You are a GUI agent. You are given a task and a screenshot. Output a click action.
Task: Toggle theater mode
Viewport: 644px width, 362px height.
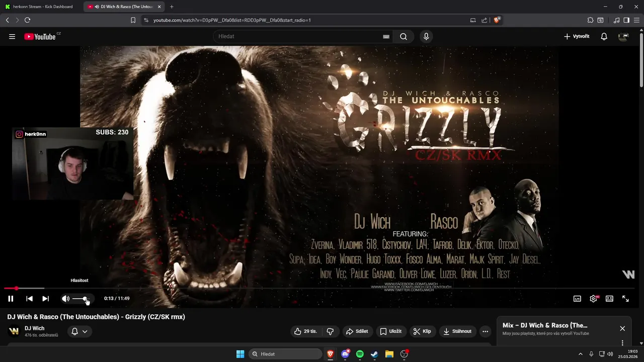[x=609, y=299]
